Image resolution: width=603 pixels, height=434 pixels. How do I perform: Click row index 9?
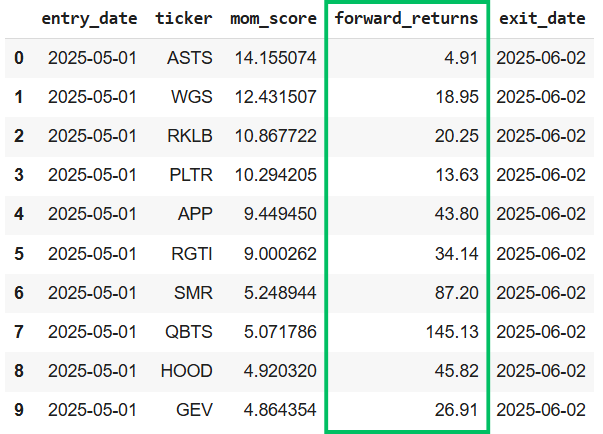tap(19, 410)
